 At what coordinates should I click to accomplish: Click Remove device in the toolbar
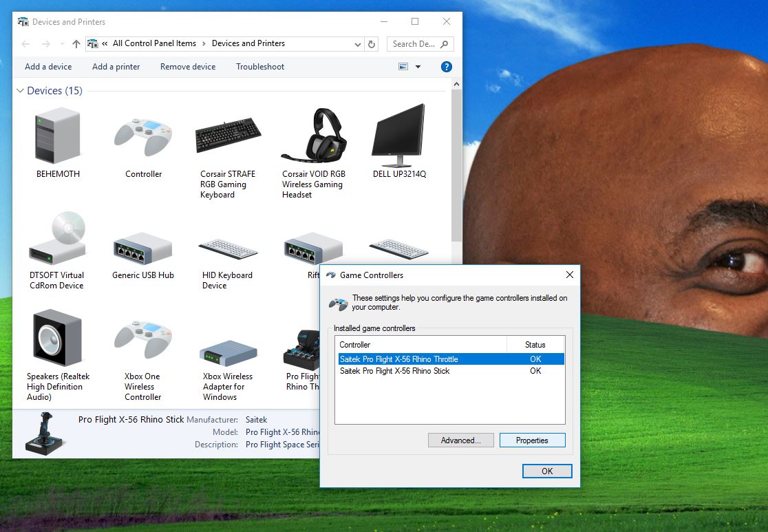pos(188,67)
